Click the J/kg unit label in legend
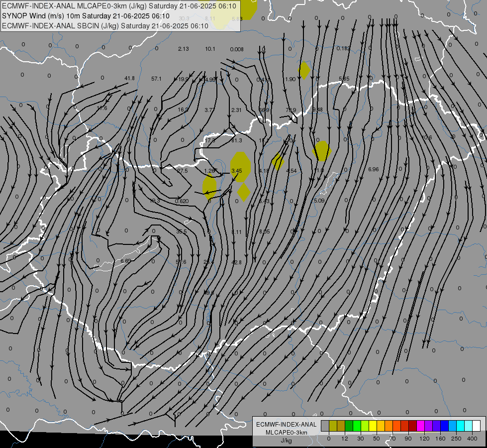The height and width of the screenshot is (448, 487). pyautogui.click(x=286, y=441)
